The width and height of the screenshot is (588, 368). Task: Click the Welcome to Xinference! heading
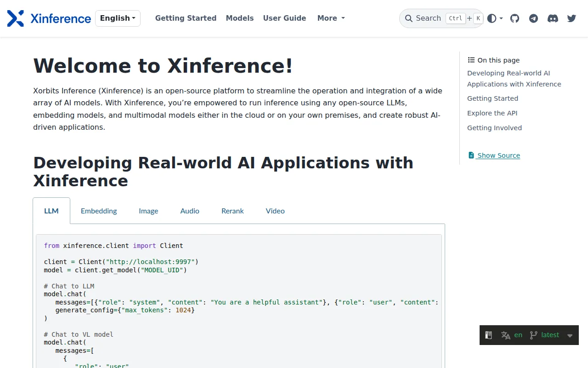(163, 65)
